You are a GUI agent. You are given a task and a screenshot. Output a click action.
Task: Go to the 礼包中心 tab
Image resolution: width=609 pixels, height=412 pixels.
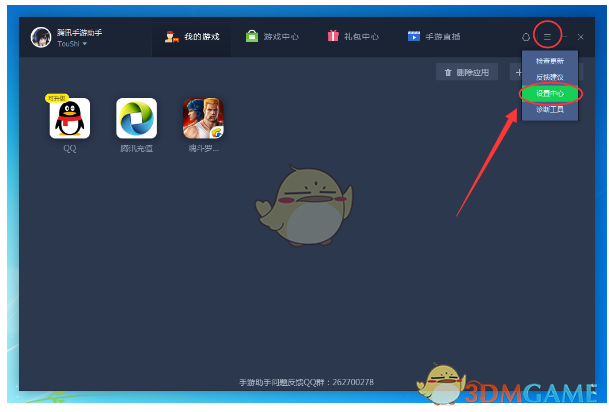pyautogui.click(x=352, y=37)
